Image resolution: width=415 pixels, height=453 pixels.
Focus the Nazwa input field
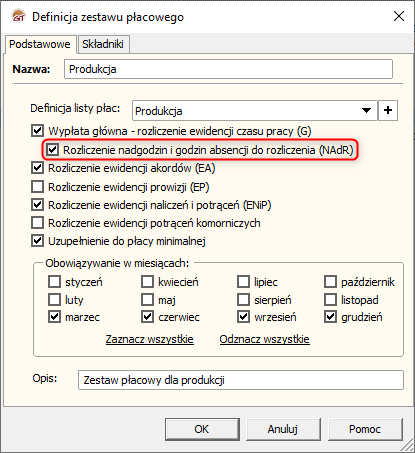point(228,69)
